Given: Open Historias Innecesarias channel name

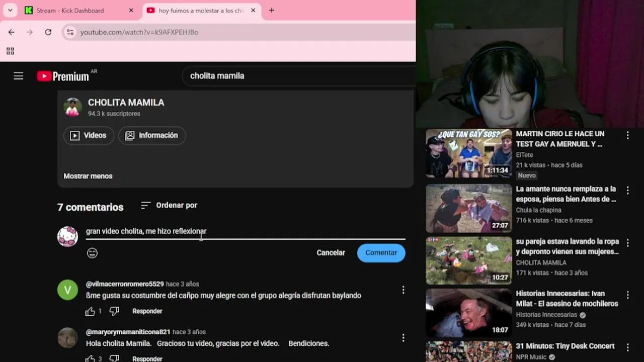Looking at the screenshot, I should [545, 315].
